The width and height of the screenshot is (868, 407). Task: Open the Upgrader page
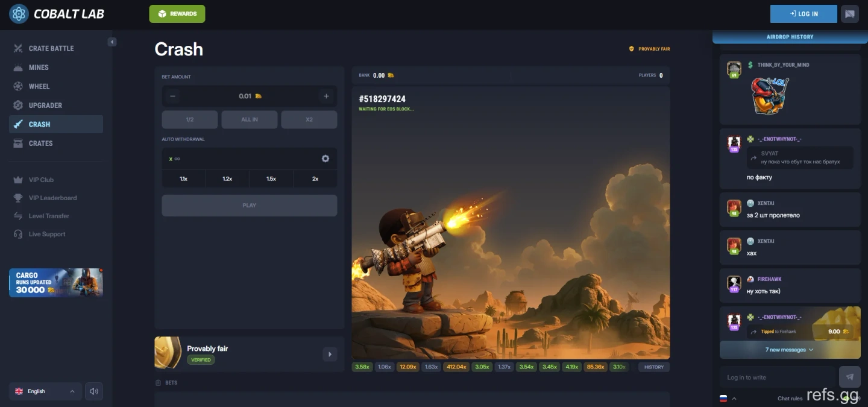coord(56,106)
